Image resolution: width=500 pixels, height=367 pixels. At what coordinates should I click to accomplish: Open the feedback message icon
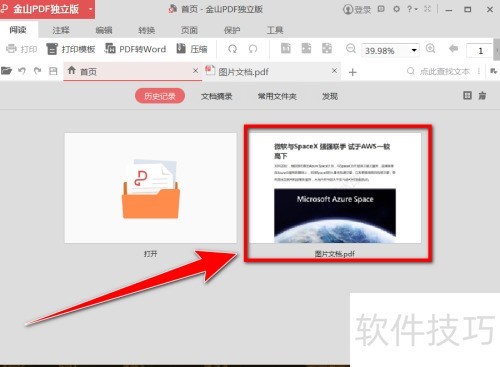(x=381, y=9)
